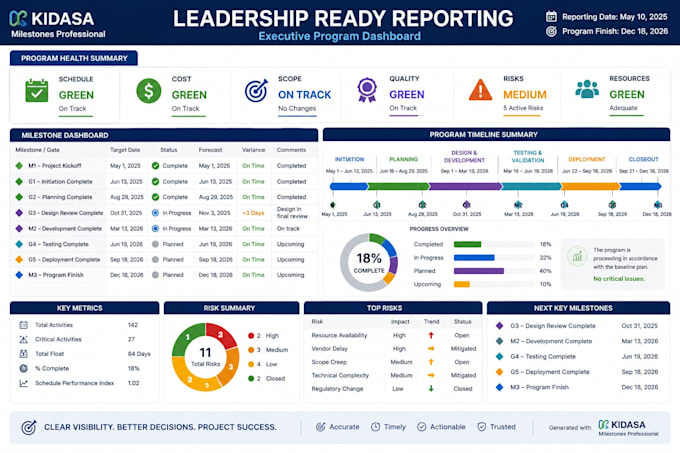Screen dimensions: 680x453
Task: Click 'No critical issues.' green text
Action: coord(619,279)
